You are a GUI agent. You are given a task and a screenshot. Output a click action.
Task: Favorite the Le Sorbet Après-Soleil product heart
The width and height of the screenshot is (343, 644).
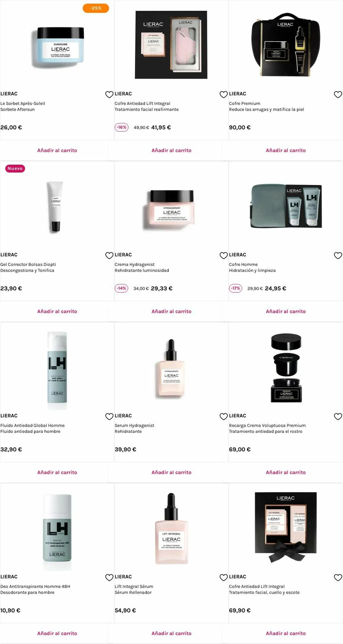point(109,95)
